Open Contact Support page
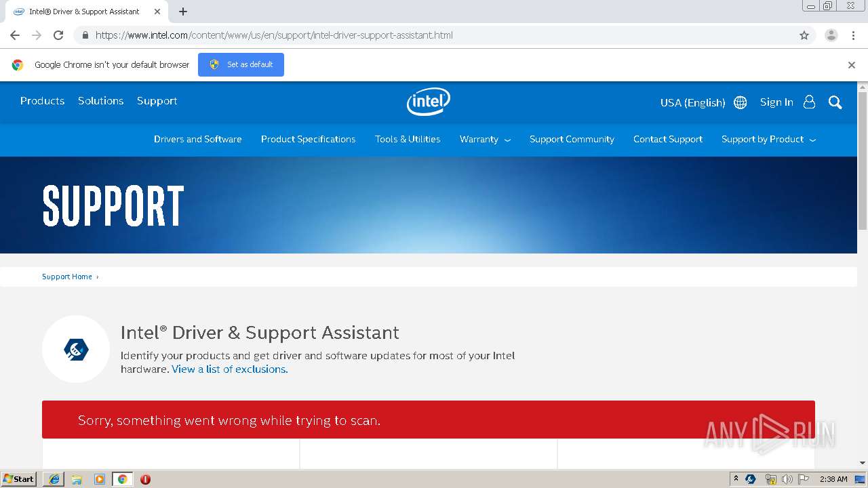 [x=668, y=139]
